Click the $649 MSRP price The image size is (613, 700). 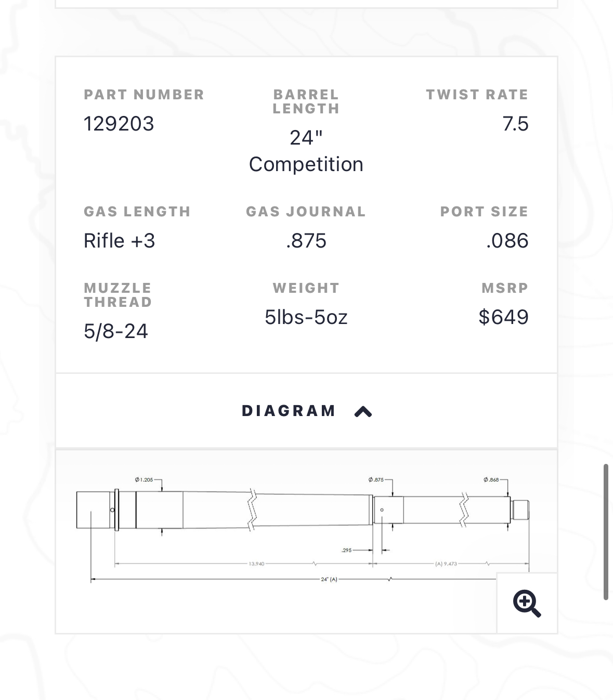[503, 317]
